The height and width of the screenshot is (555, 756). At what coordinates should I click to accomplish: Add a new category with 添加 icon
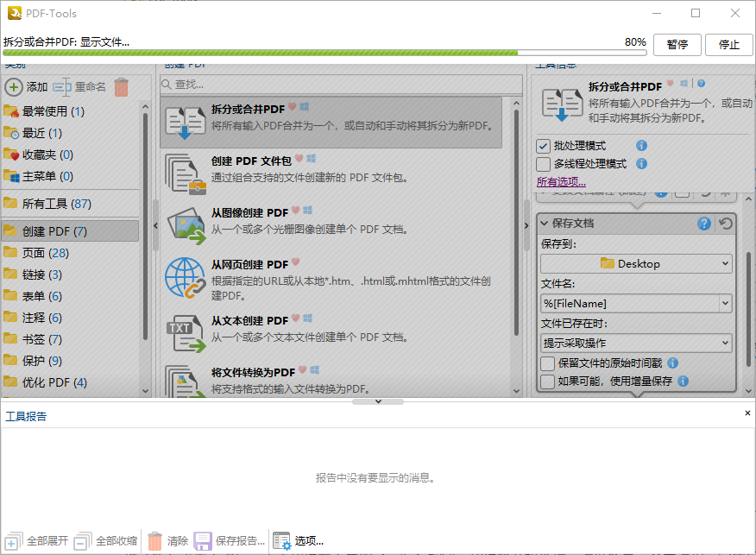click(14, 87)
